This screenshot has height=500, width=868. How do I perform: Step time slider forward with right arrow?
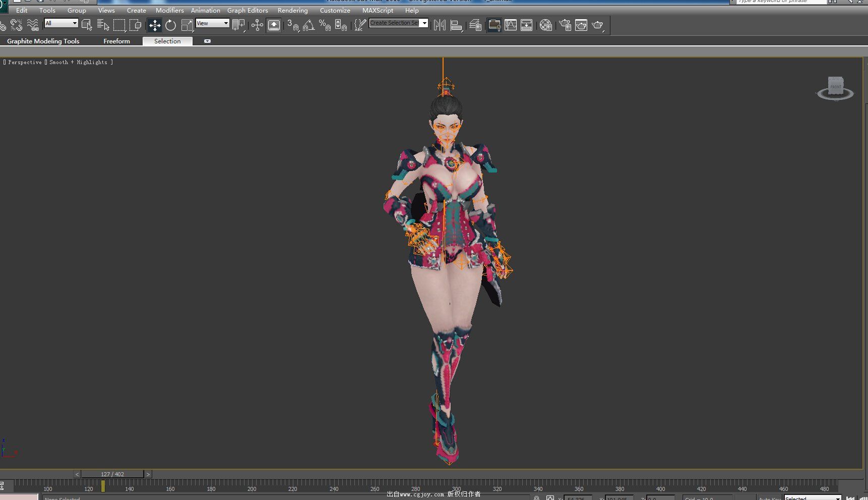coord(148,474)
